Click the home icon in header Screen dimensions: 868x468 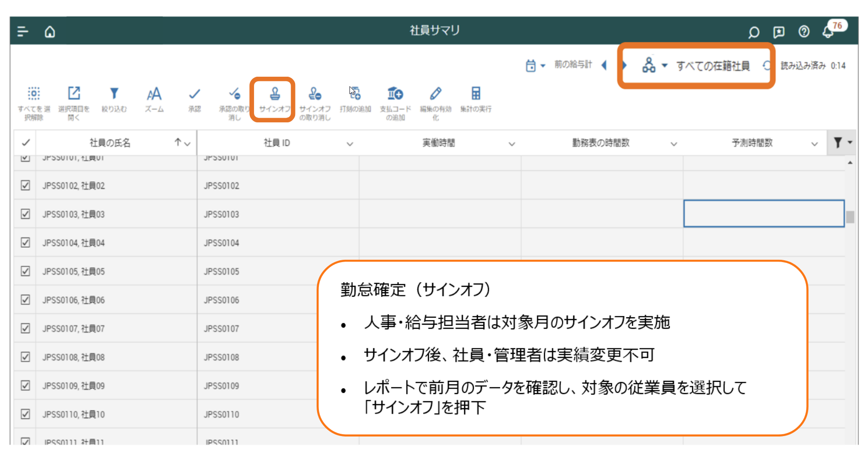point(50,32)
